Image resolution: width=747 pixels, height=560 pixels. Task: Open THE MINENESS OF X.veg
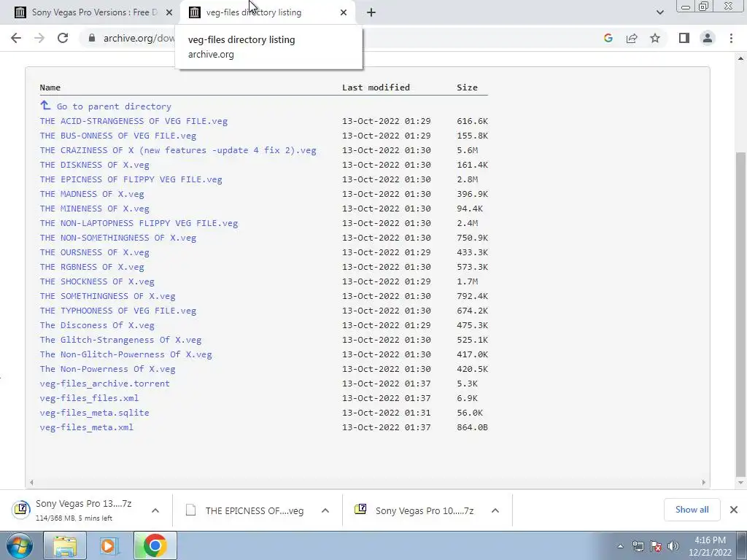point(95,209)
